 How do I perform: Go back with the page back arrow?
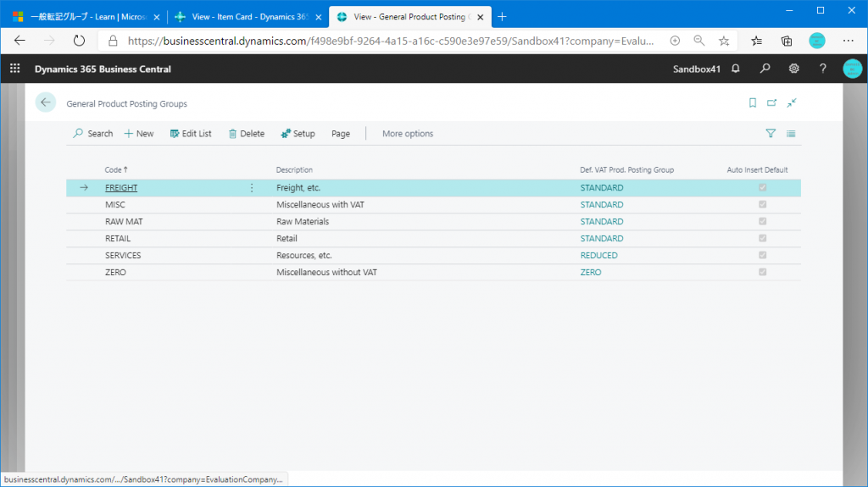coord(46,102)
